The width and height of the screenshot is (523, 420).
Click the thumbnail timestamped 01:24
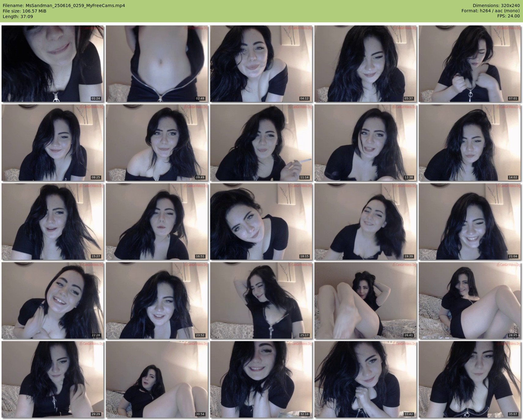coord(52,64)
